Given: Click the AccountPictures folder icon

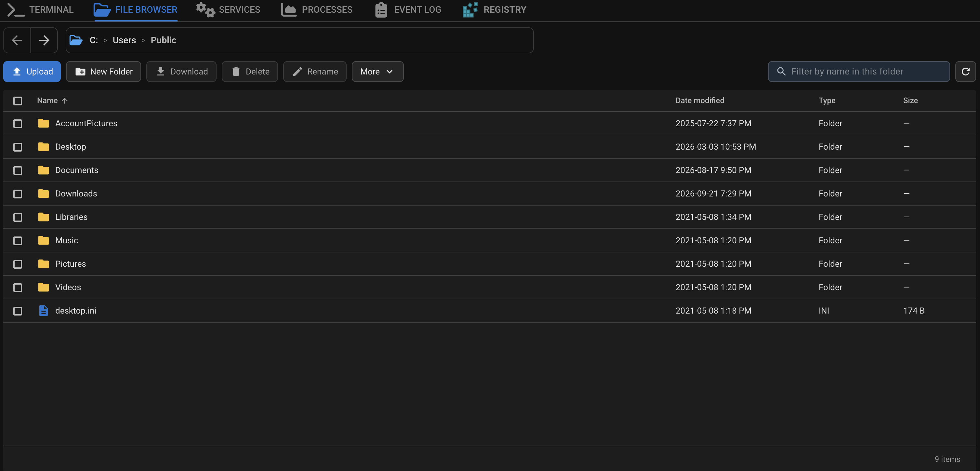Looking at the screenshot, I should click(x=43, y=123).
